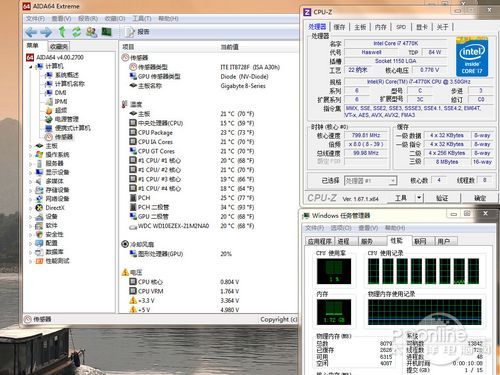The image size is (500, 375).
Task: Open the 安全性 tree node
Action: (54, 234)
